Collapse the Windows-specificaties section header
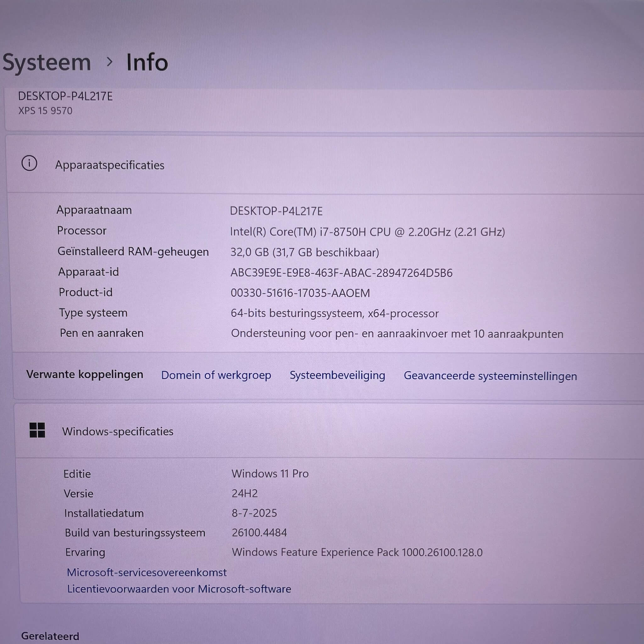The width and height of the screenshot is (644, 644). (329, 431)
